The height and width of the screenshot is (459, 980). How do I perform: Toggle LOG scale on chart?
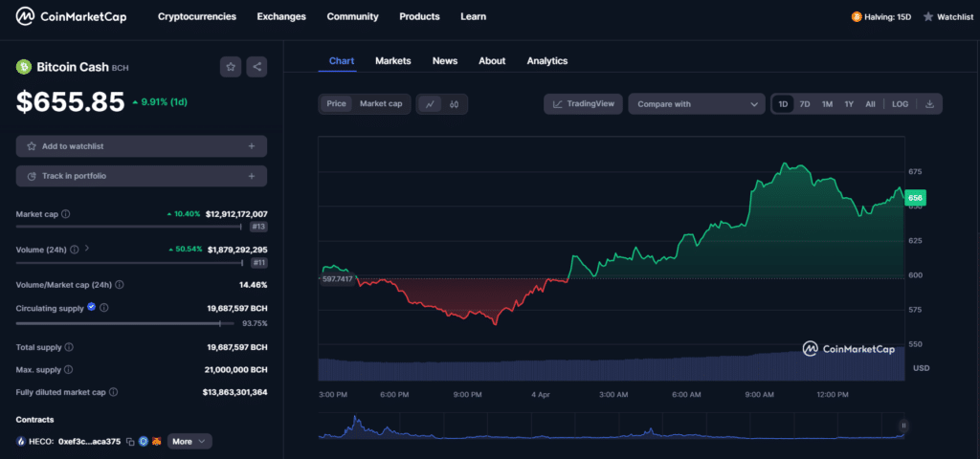pyautogui.click(x=900, y=104)
